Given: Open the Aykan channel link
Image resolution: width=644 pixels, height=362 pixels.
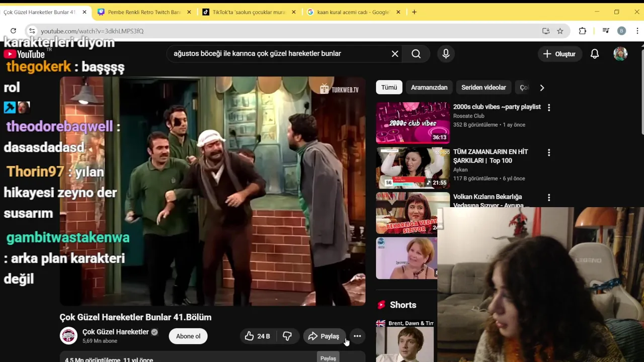Looking at the screenshot, I should tap(460, 169).
